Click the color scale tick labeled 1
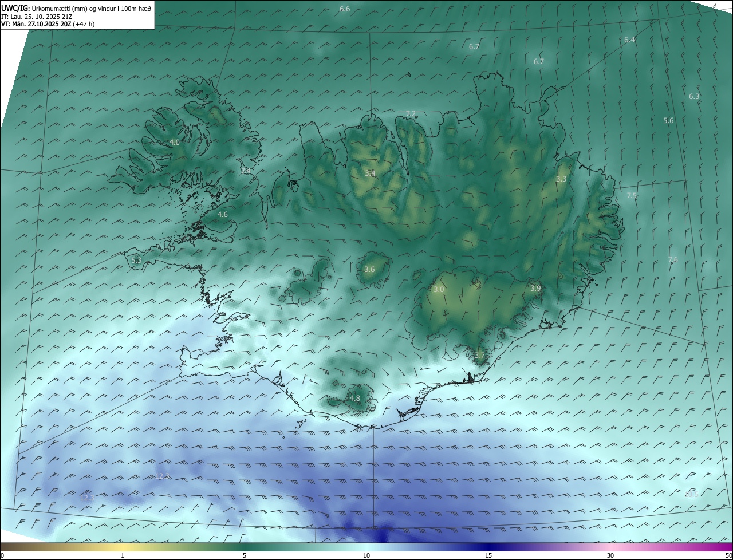The width and height of the screenshot is (733, 560). [123, 555]
